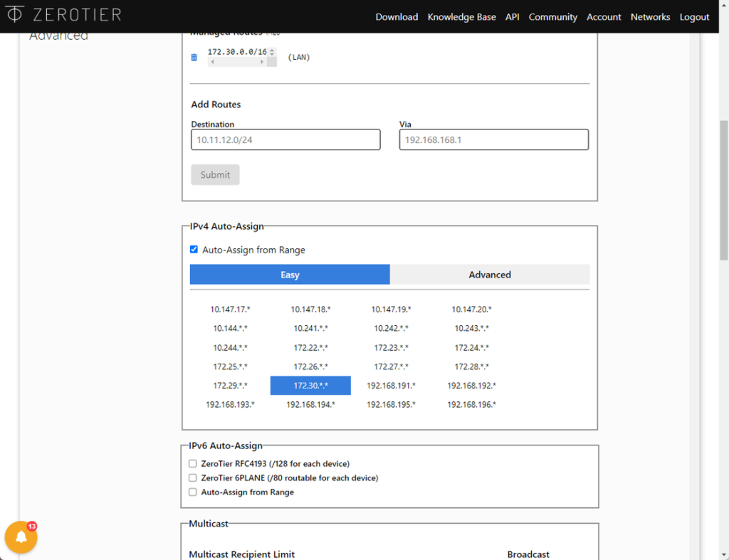This screenshot has width=729, height=560.
Task: Open Networks in the top navigation
Action: (x=650, y=17)
